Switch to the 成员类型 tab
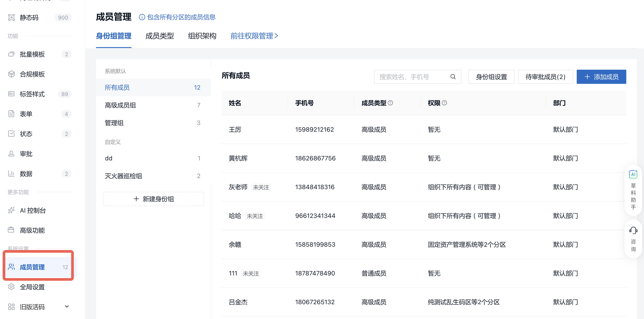 pos(160,36)
